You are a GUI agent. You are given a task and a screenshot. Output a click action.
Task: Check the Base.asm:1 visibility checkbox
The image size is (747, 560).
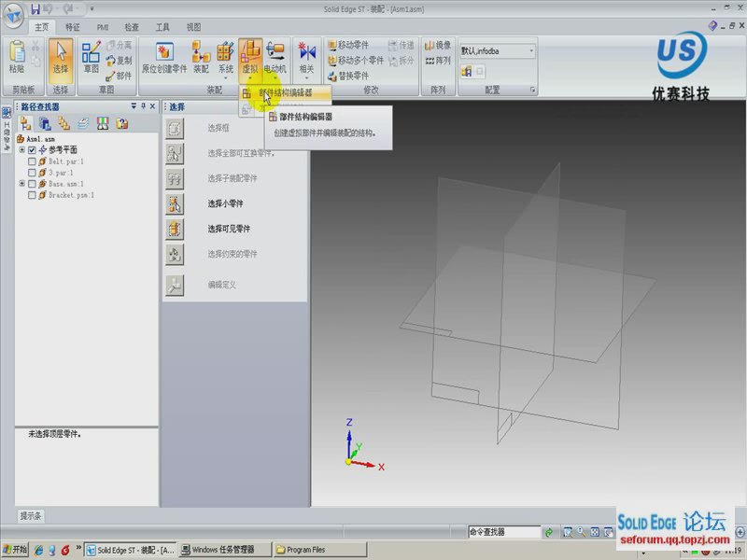coord(32,184)
